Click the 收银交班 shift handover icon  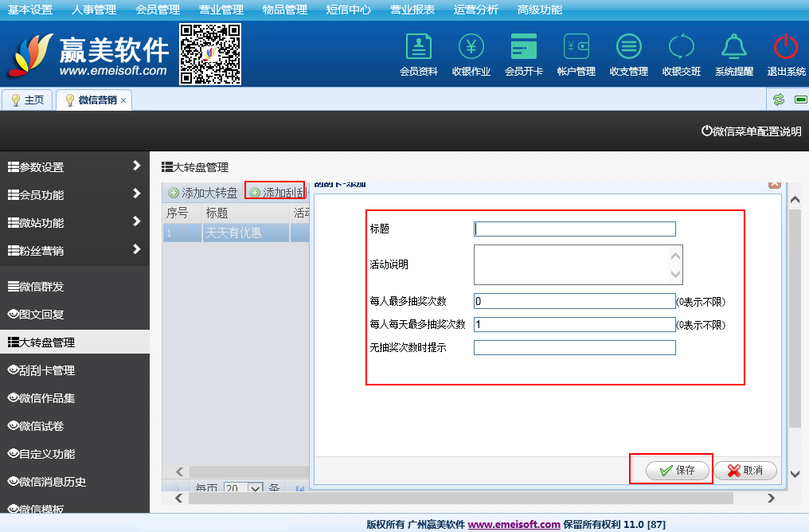tap(681, 48)
